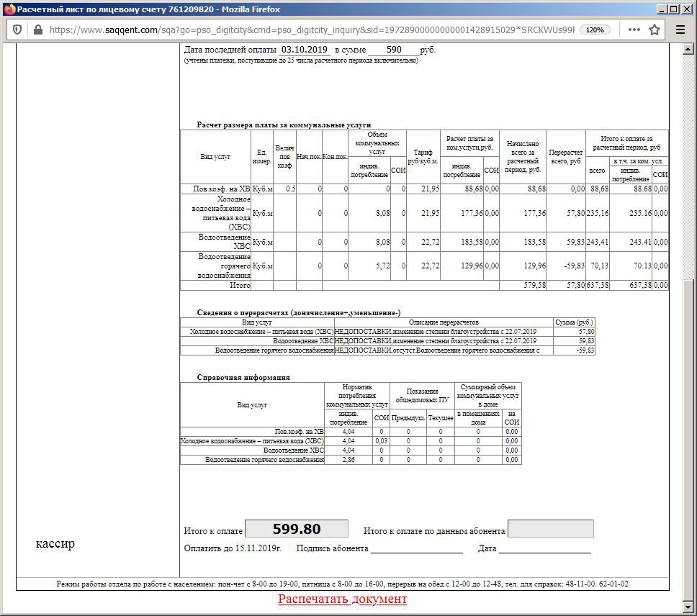Image resolution: width=697 pixels, height=616 pixels.
Task: Click the scrollbar up arrow
Action: tap(688, 49)
